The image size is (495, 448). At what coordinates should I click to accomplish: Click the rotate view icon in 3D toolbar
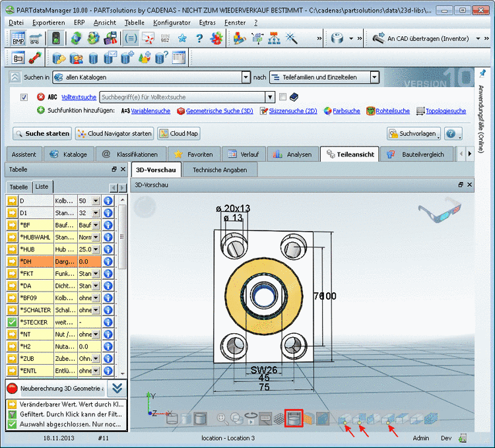coord(251,418)
